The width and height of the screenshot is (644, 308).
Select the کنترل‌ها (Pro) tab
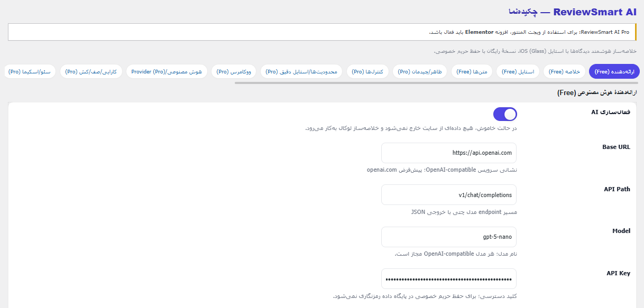click(x=368, y=71)
